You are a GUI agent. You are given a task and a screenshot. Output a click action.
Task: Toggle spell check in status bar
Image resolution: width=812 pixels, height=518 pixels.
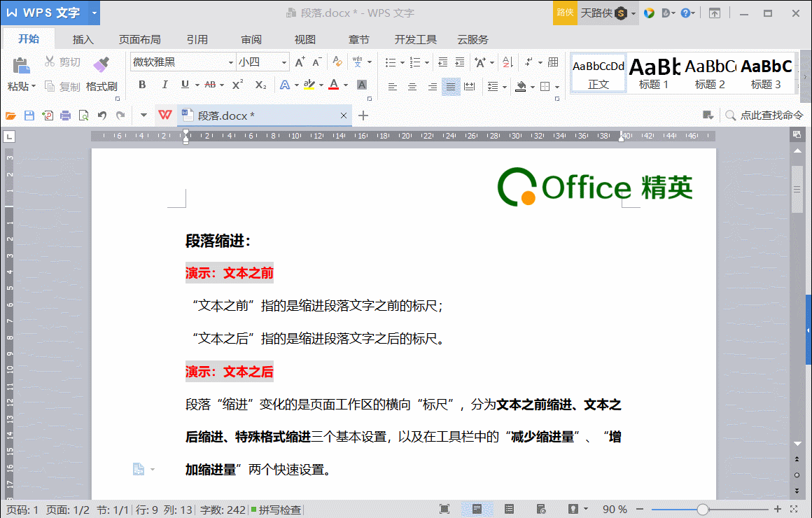[276, 510]
